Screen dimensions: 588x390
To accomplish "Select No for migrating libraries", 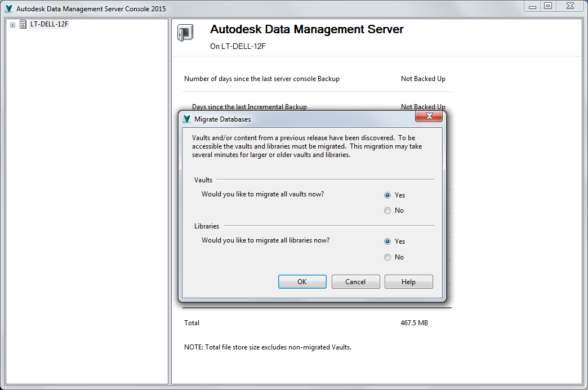I will (x=387, y=257).
